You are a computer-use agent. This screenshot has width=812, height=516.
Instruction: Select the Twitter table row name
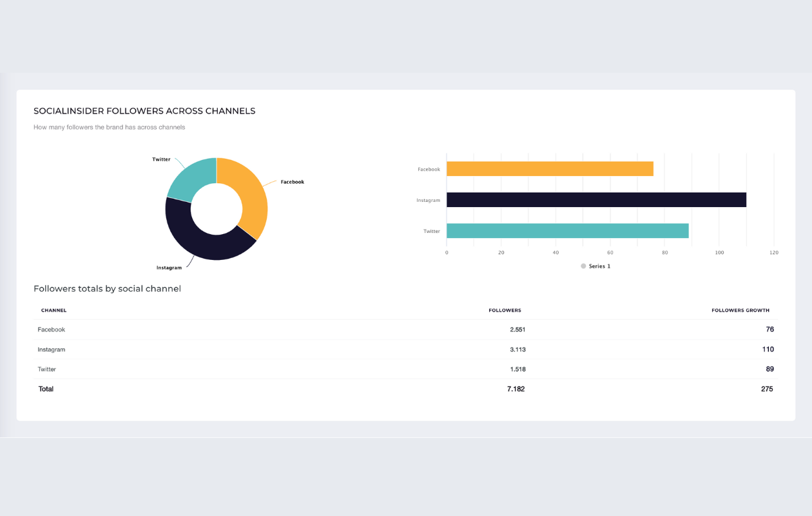click(46, 370)
